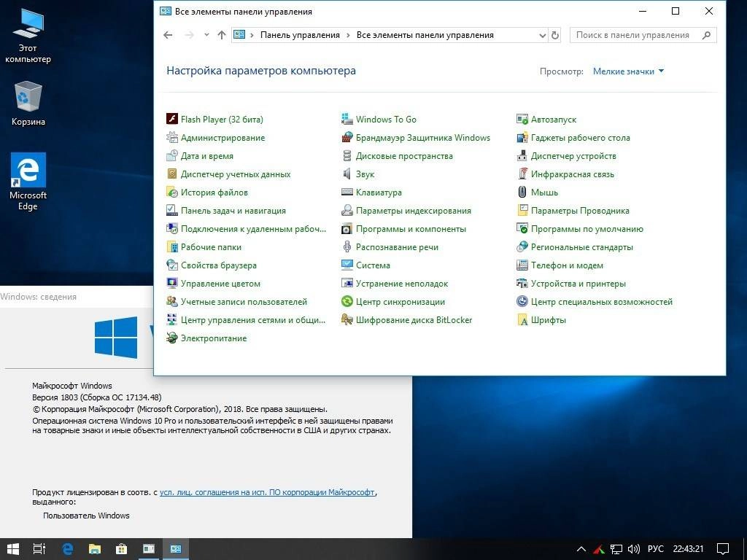Open the Автозапуск icon
The height and width of the screenshot is (560, 747).
[522, 119]
